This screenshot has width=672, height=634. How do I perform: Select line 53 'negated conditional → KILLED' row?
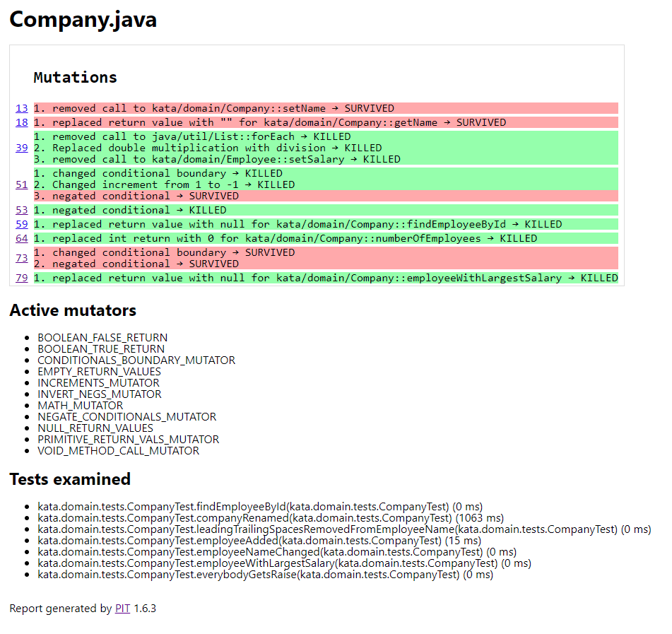pyautogui.click(x=326, y=210)
